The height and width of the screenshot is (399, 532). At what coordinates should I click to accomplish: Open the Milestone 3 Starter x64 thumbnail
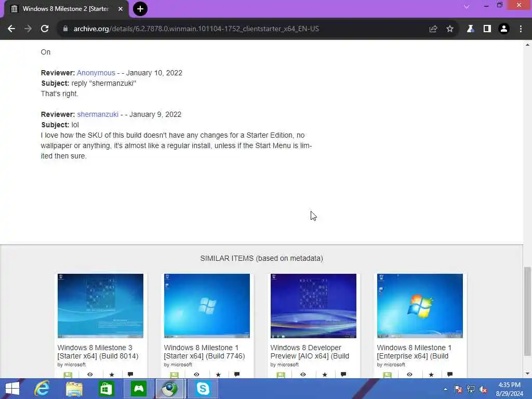point(100,305)
